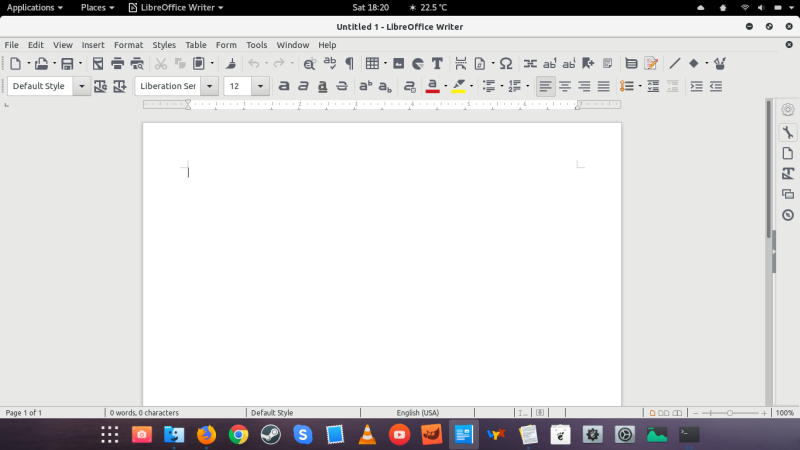The width and height of the screenshot is (800, 450).
Task: Insert a text box with the T icon
Action: click(x=437, y=63)
